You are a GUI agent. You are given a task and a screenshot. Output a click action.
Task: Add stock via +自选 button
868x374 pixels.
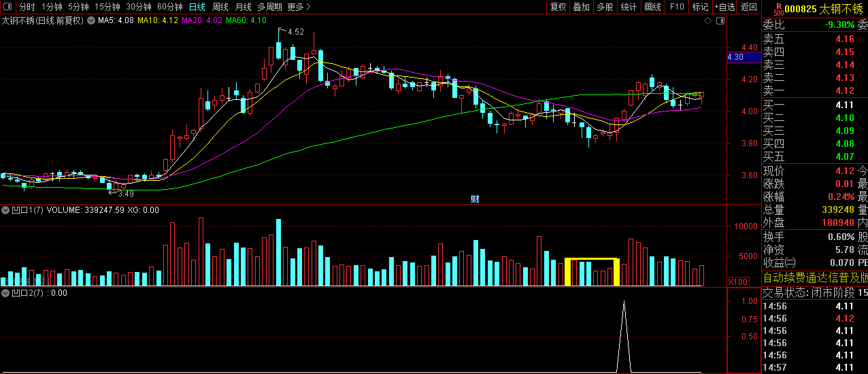coord(724,7)
